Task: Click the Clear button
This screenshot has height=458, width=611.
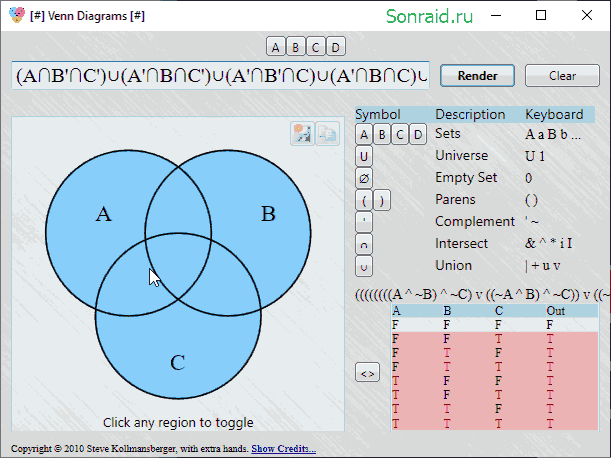Action: tap(562, 75)
